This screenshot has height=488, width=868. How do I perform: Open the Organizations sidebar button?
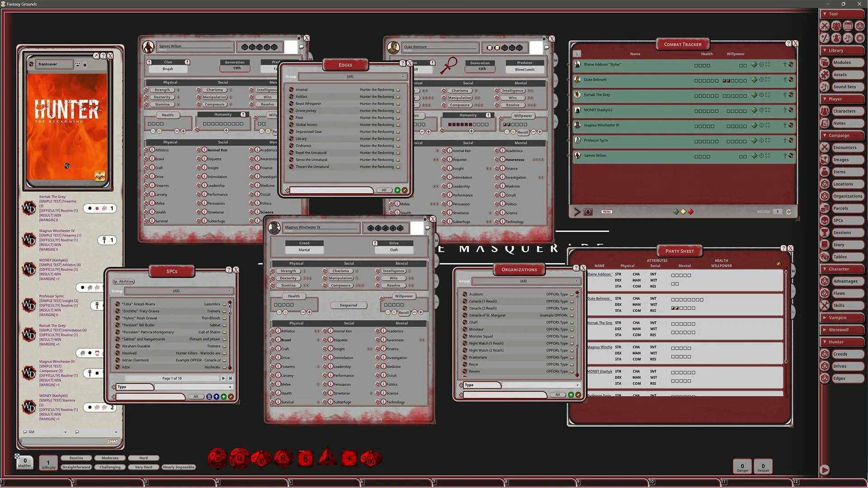point(847,196)
